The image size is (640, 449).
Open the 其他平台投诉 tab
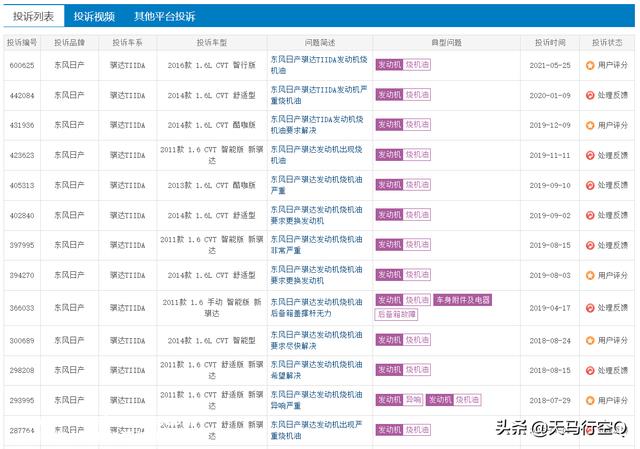point(164,16)
